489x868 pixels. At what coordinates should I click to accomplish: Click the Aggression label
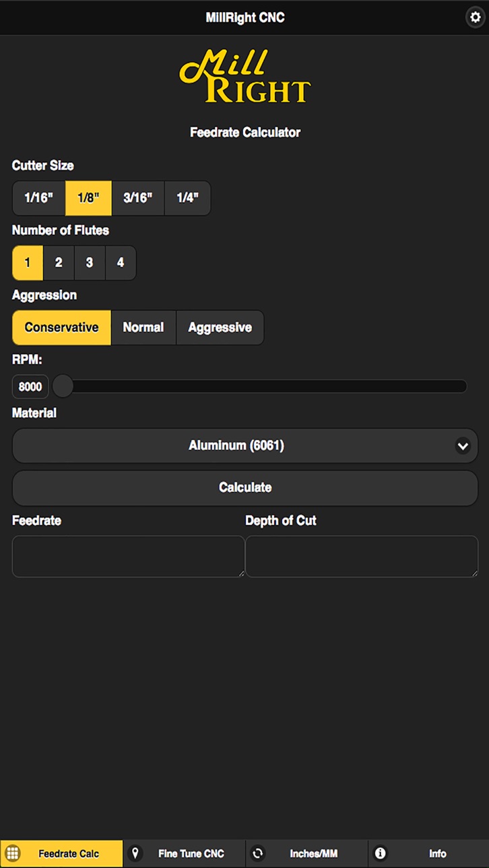pyautogui.click(x=44, y=295)
